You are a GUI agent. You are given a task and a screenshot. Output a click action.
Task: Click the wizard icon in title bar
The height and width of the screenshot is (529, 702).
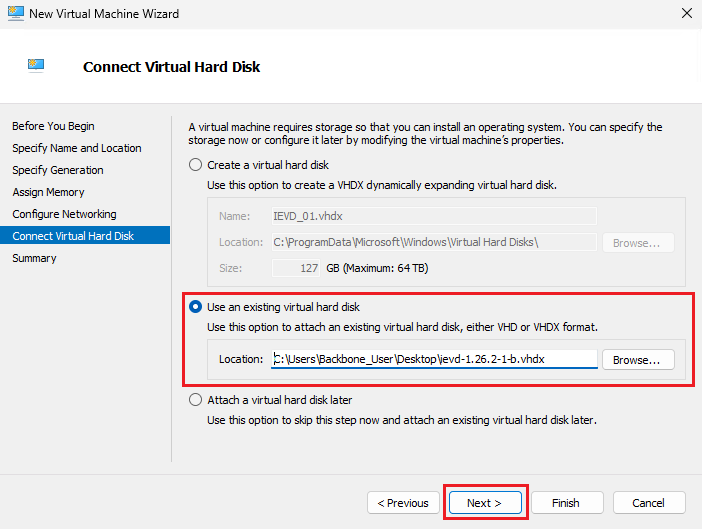14,13
